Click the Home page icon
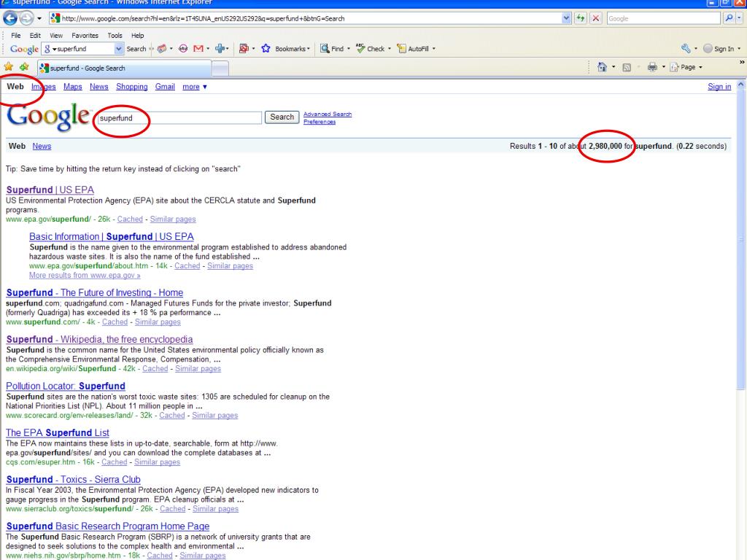Viewport: 747px width, 560px height. click(x=602, y=67)
